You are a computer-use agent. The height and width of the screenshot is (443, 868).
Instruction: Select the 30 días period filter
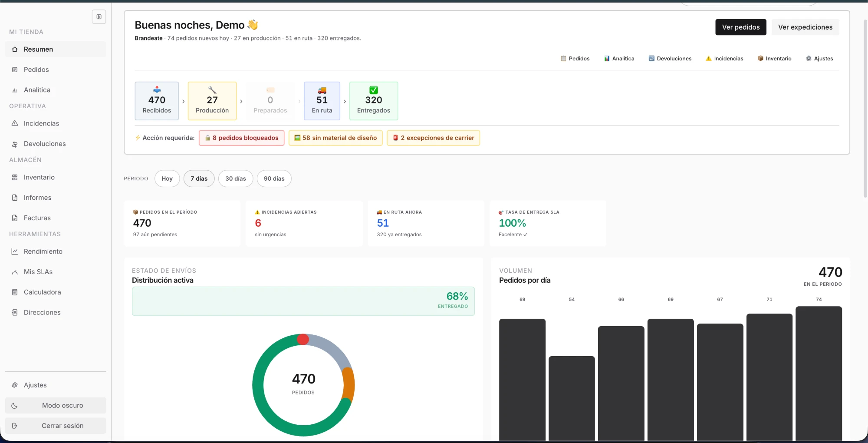pyautogui.click(x=236, y=179)
